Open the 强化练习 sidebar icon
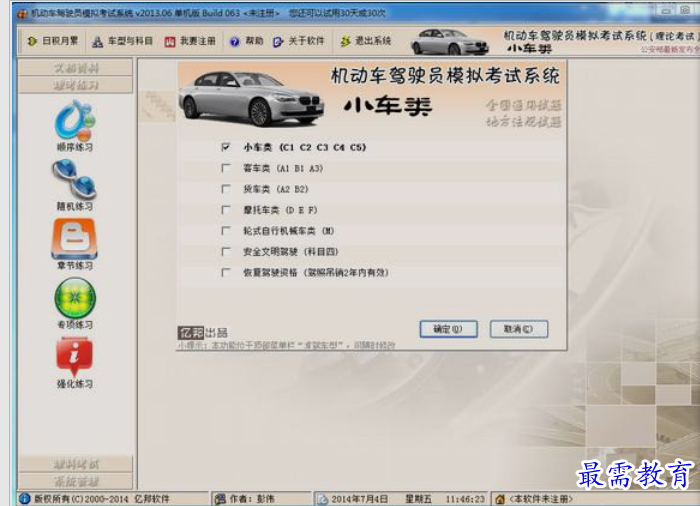Viewport: 700px width, 506px height. 75,363
